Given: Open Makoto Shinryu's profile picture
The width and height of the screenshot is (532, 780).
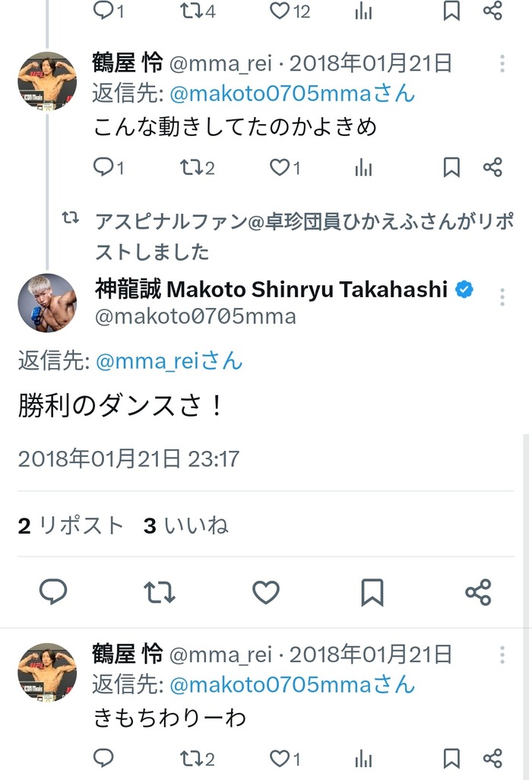Looking at the screenshot, I should pyautogui.click(x=47, y=302).
